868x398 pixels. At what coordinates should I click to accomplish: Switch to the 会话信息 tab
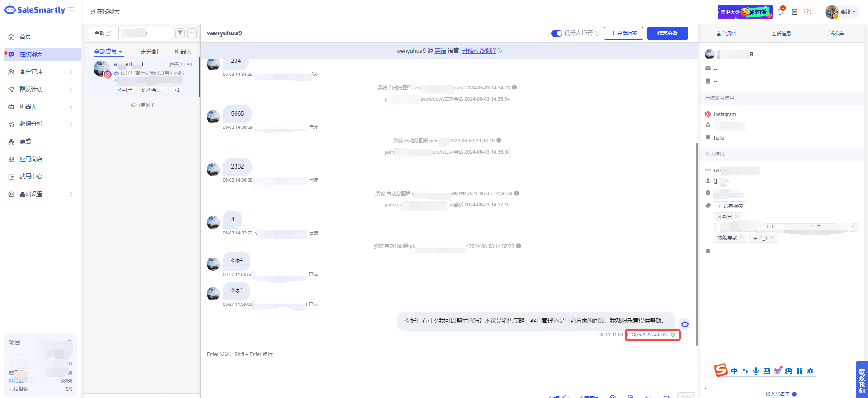point(781,33)
